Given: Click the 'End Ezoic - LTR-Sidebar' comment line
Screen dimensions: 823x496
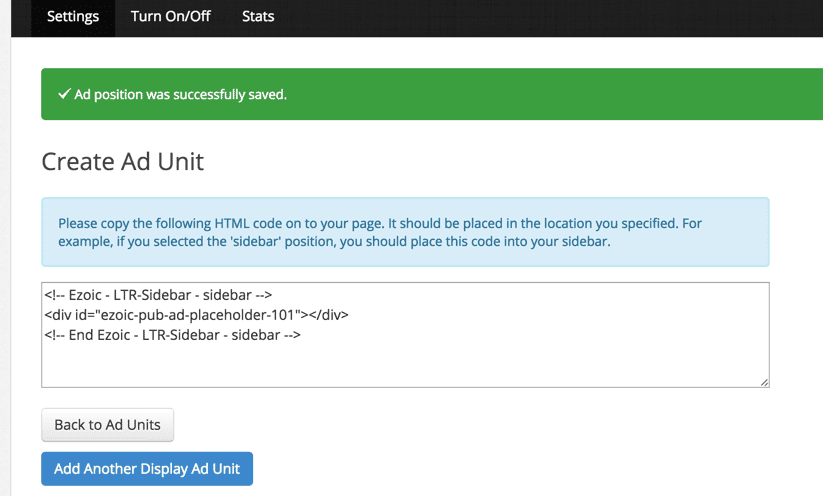Looking at the screenshot, I should point(172,335).
